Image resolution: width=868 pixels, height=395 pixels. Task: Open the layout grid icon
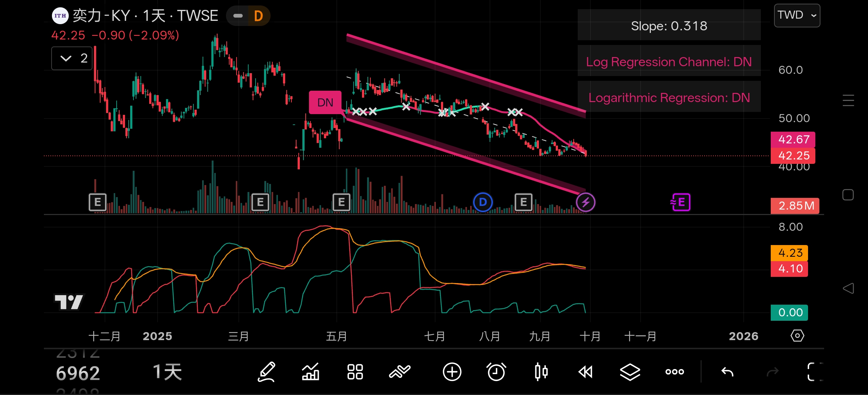pos(355,372)
